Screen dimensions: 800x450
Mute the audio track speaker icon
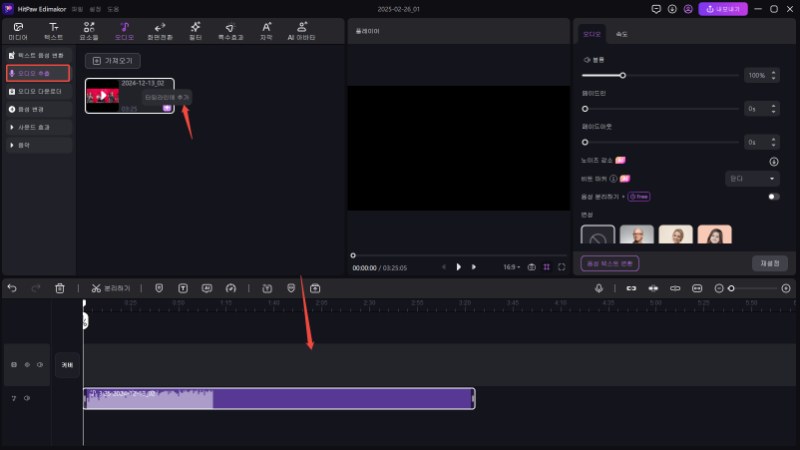coord(27,398)
